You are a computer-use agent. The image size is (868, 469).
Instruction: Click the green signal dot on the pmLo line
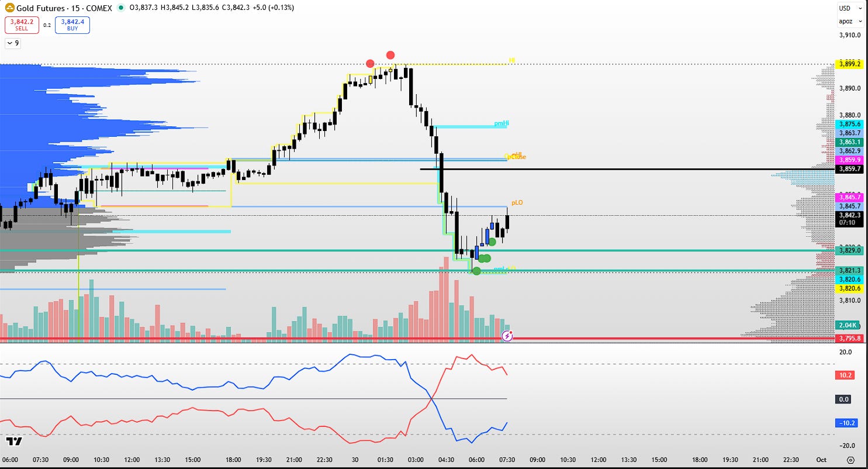pos(476,271)
